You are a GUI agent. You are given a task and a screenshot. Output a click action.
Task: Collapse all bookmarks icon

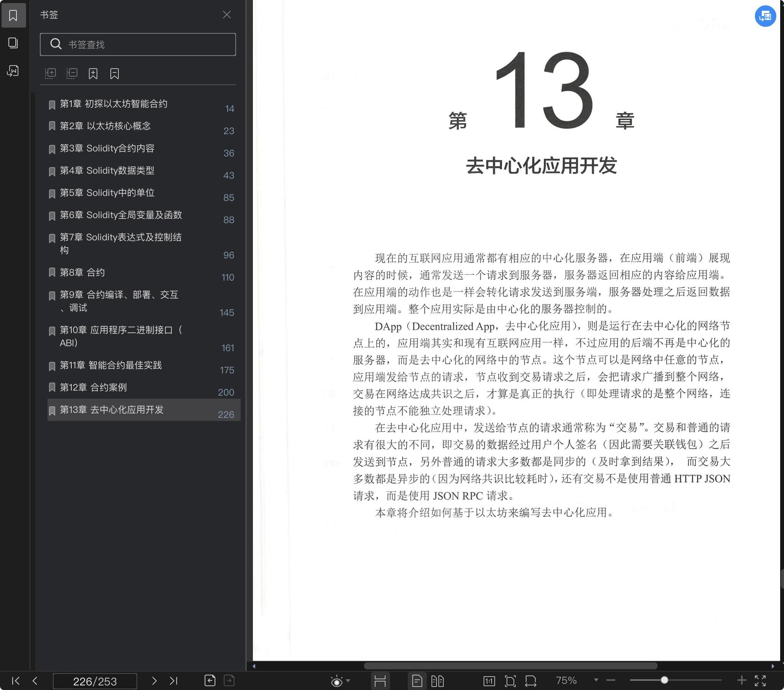[72, 73]
